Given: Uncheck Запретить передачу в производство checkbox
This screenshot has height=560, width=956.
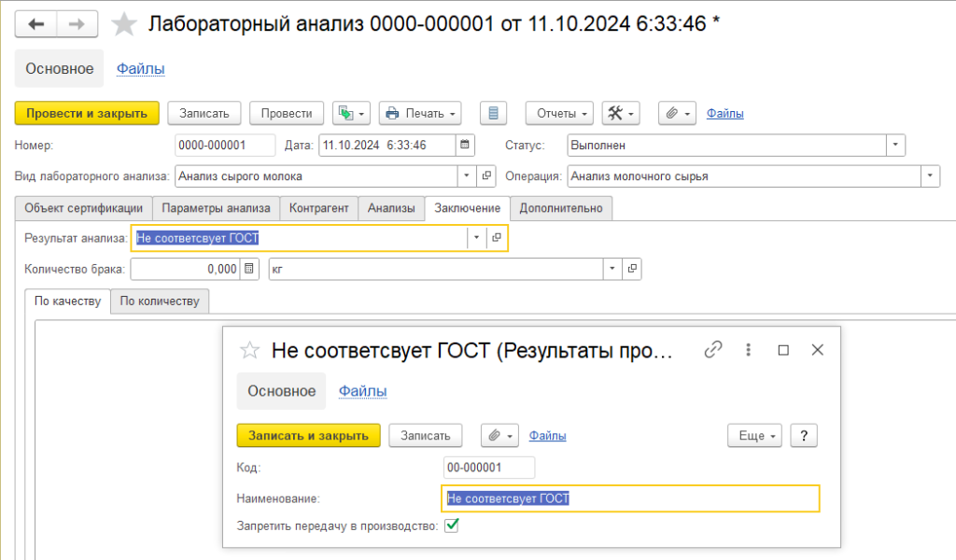Looking at the screenshot, I should 452,526.
